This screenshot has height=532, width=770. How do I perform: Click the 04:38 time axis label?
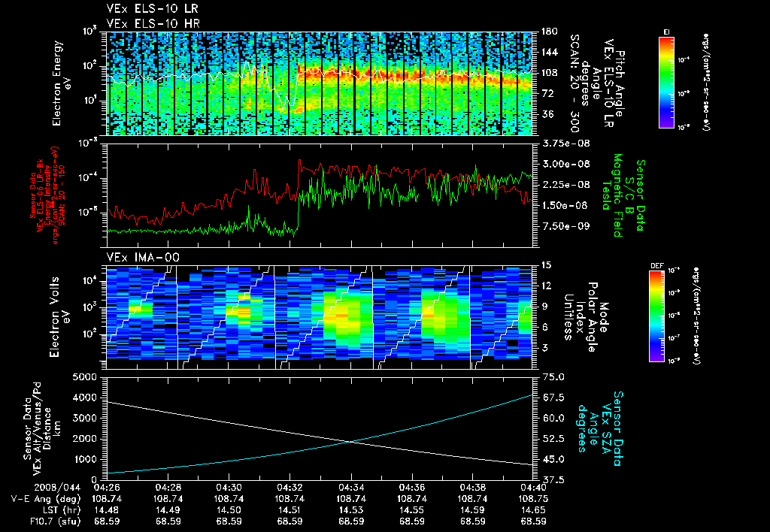[x=472, y=488]
